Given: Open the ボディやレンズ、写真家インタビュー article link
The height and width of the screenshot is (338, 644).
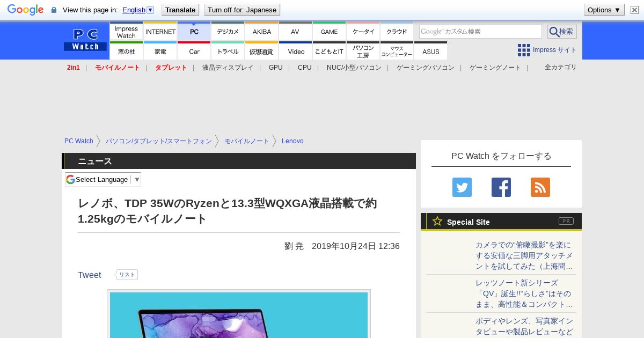Looking at the screenshot, I should tap(524, 326).
